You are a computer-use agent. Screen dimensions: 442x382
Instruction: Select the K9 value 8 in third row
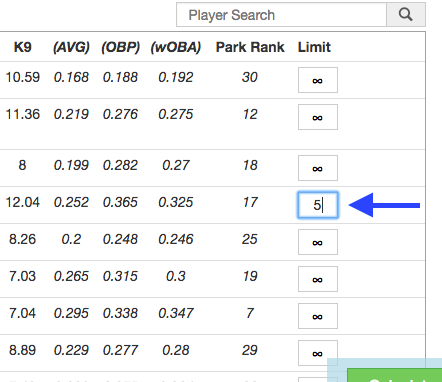coord(22,165)
